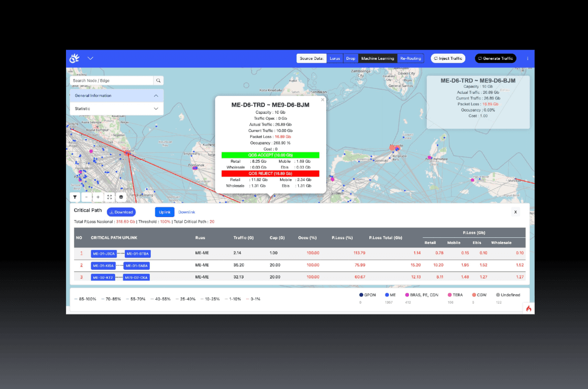Click the zoom out button on the map

click(86, 197)
